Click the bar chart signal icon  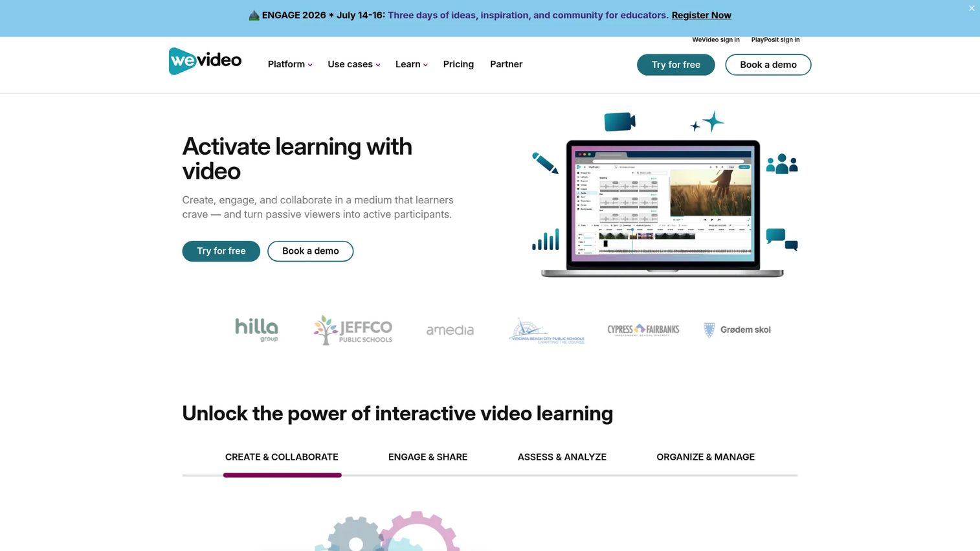pyautogui.click(x=546, y=240)
